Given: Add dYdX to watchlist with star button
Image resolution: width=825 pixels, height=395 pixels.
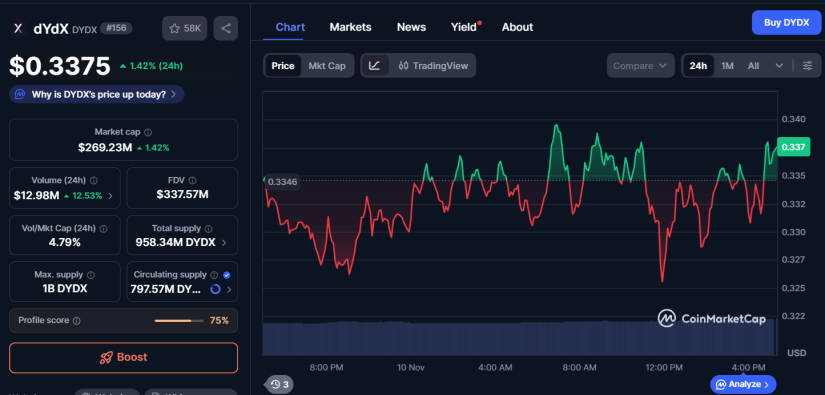Looking at the screenshot, I should (x=184, y=28).
